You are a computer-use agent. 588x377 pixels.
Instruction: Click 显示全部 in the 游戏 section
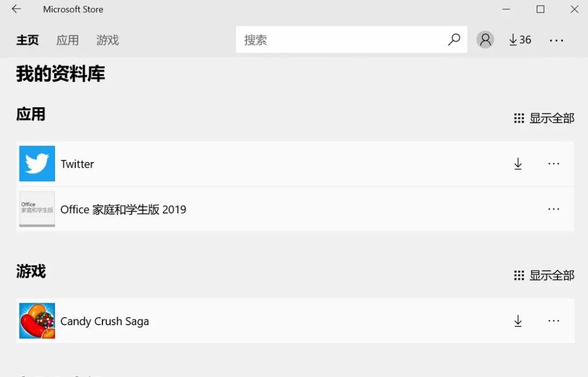point(551,275)
